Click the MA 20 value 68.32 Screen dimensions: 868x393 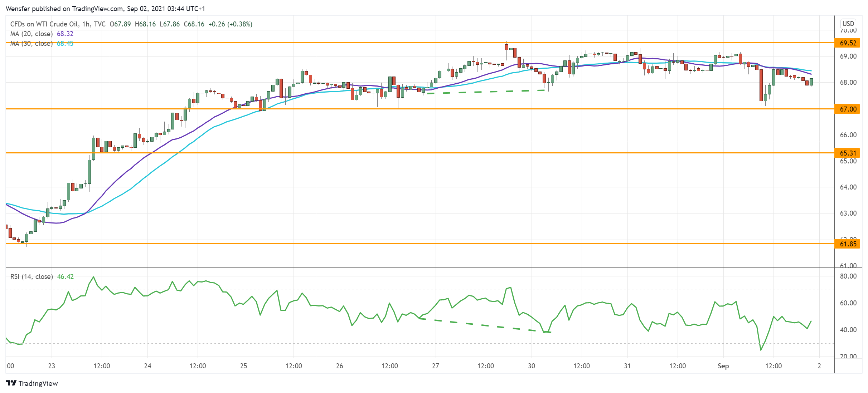[x=65, y=34]
